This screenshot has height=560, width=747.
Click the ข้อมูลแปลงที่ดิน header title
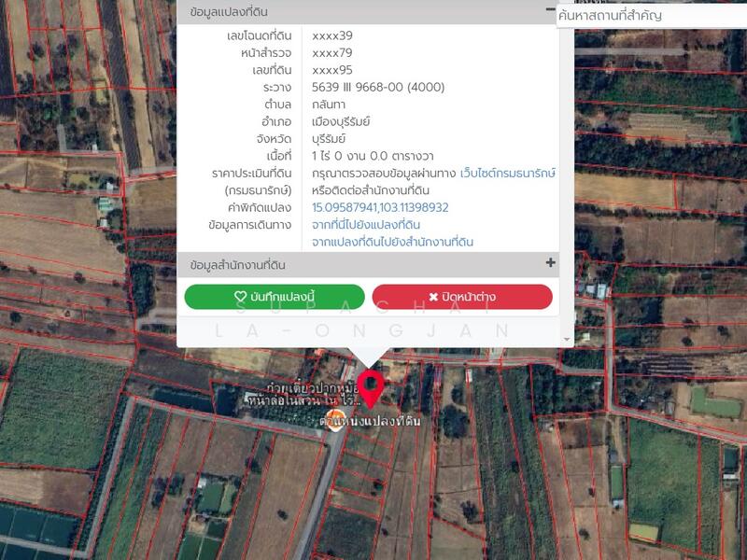pos(229,12)
